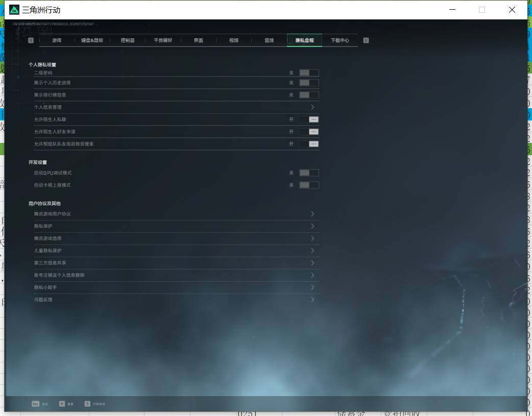Click the 用户协议及其他 section heading
This screenshot has width=532, height=416.
[x=44, y=203]
